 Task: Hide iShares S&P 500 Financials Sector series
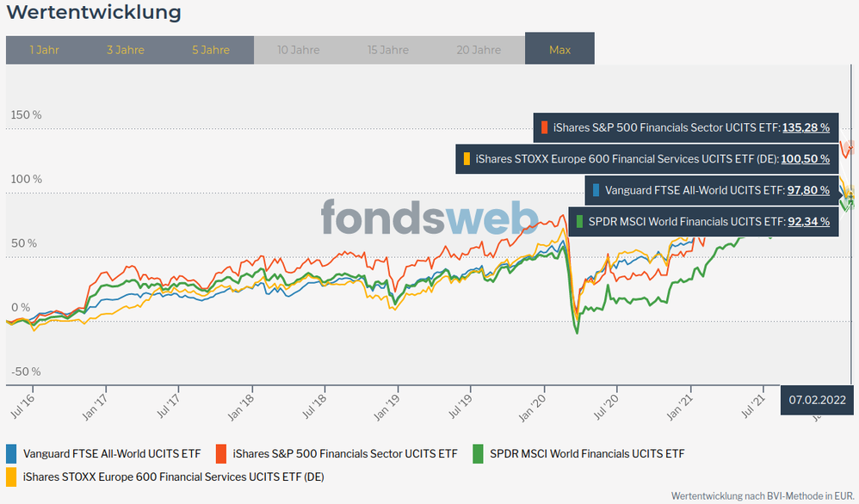pyautogui.click(x=345, y=453)
